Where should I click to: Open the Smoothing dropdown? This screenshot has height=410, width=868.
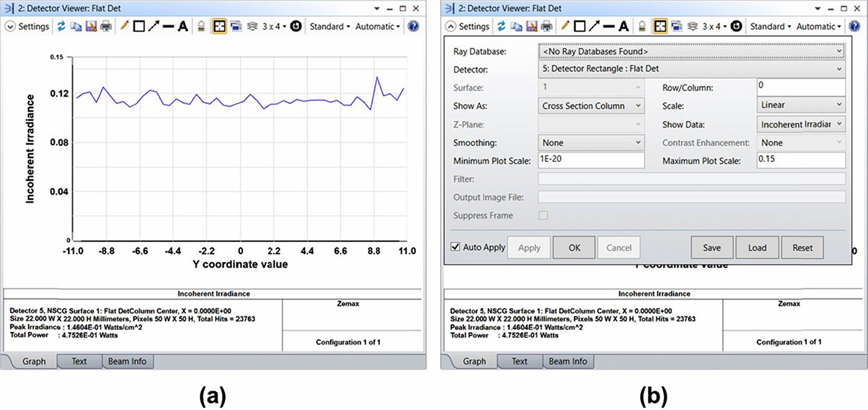pyautogui.click(x=591, y=143)
